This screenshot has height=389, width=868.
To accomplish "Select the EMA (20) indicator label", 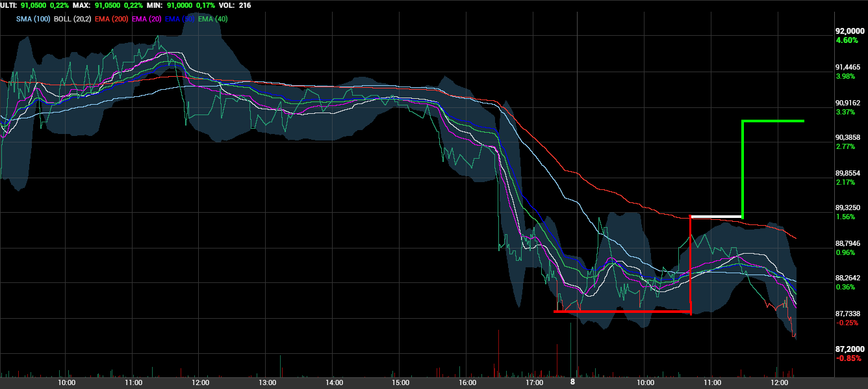I will coord(147,19).
